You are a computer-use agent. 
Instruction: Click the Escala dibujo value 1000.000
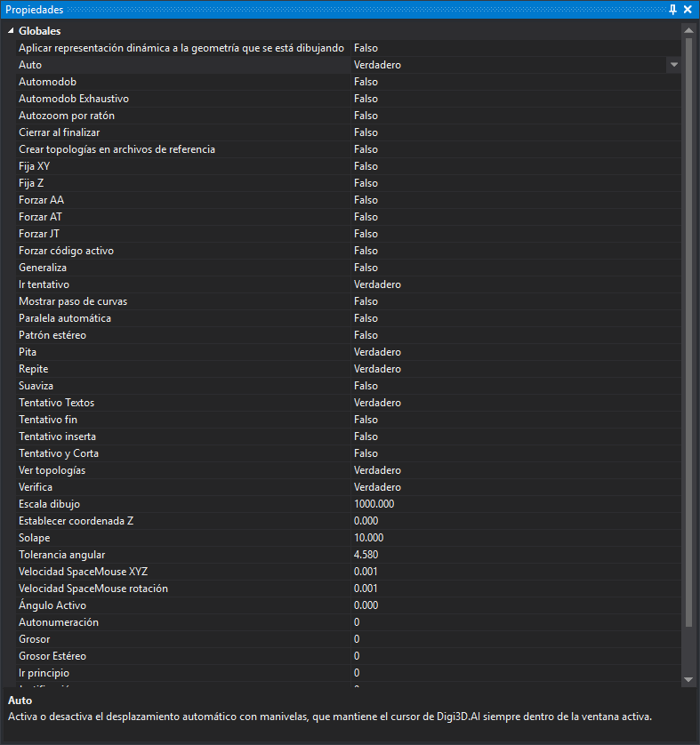516,504
